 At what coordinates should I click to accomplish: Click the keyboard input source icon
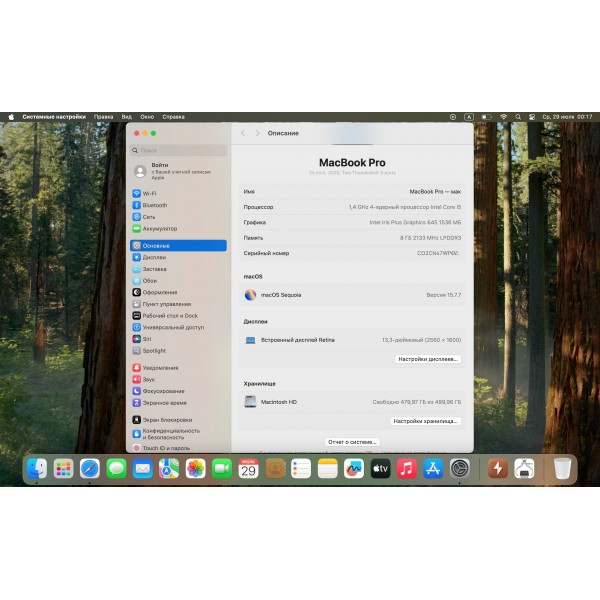click(x=469, y=117)
